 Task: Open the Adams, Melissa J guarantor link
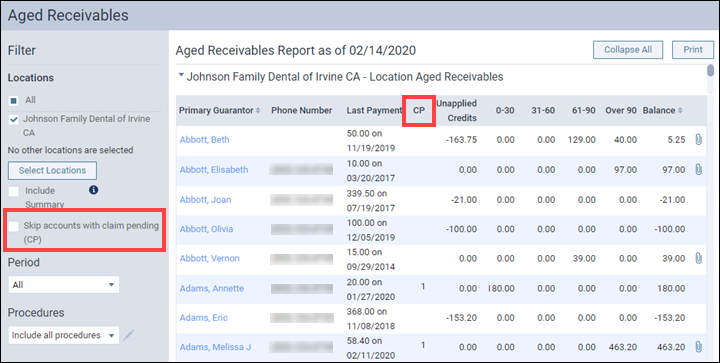tap(215, 347)
